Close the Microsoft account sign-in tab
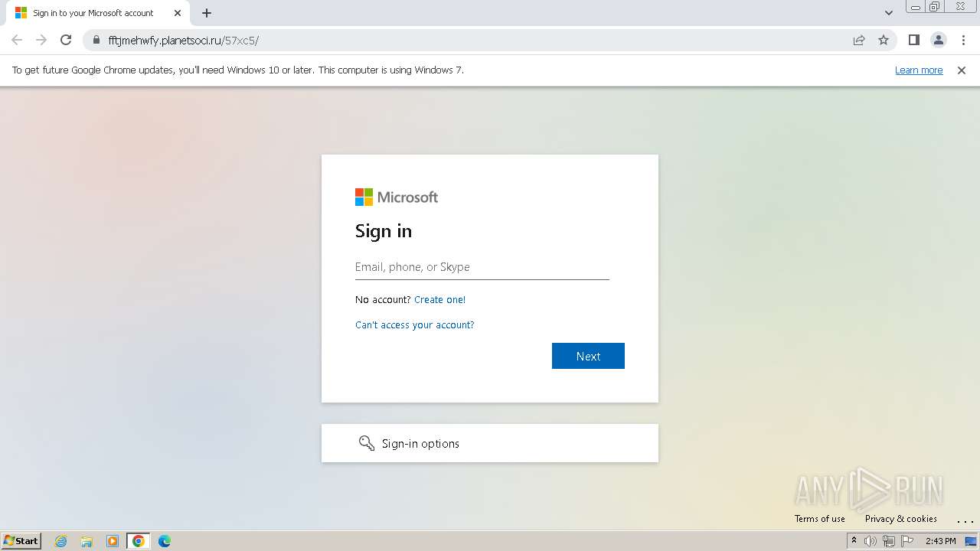 (x=178, y=13)
